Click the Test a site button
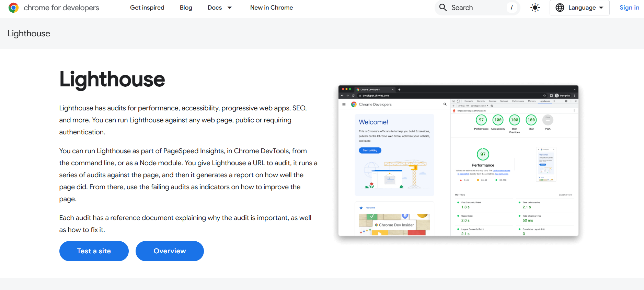Viewport: 644px width, 290px height. [x=94, y=251]
